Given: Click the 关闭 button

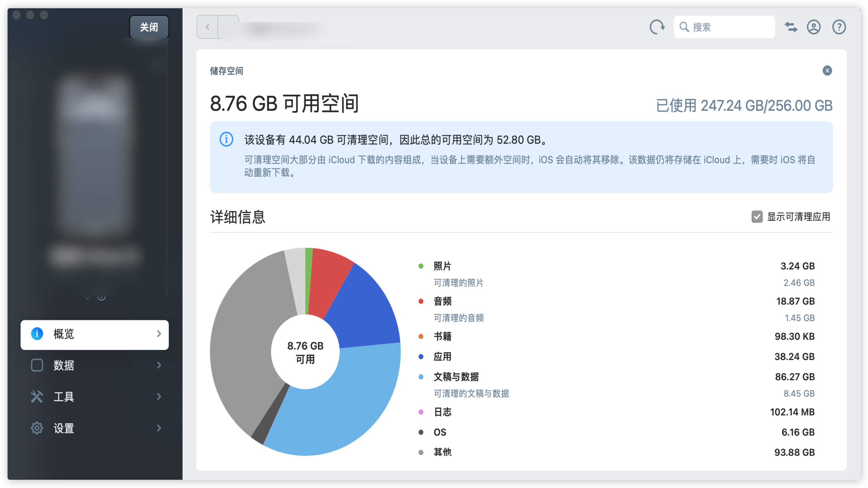Looking at the screenshot, I should (149, 27).
